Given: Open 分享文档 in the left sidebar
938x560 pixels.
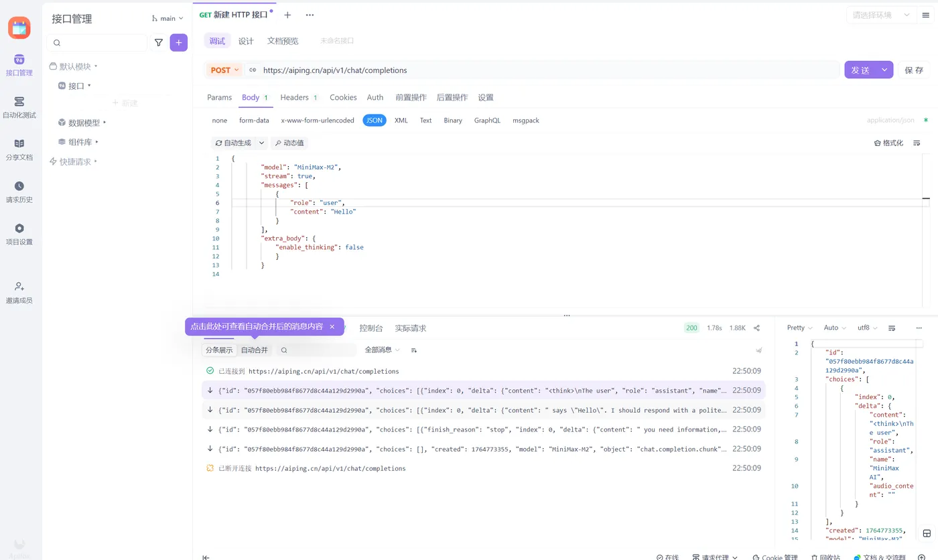Looking at the screenshot, I should click(19, 149).
